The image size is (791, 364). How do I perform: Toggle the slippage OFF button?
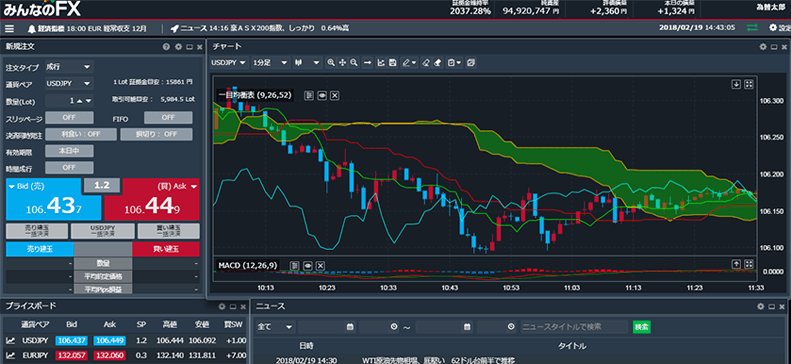coord(69,117)
